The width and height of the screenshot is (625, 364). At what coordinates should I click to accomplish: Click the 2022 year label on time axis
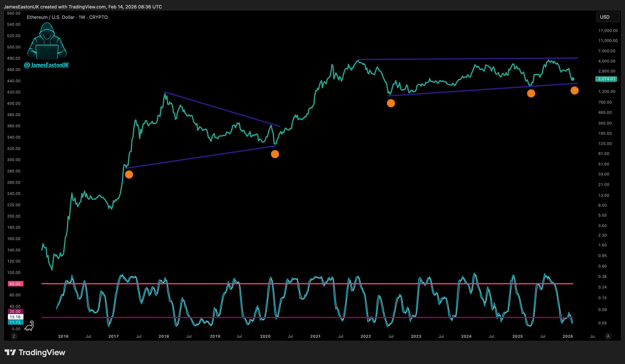pyautogui.click(x=366, y=336)
